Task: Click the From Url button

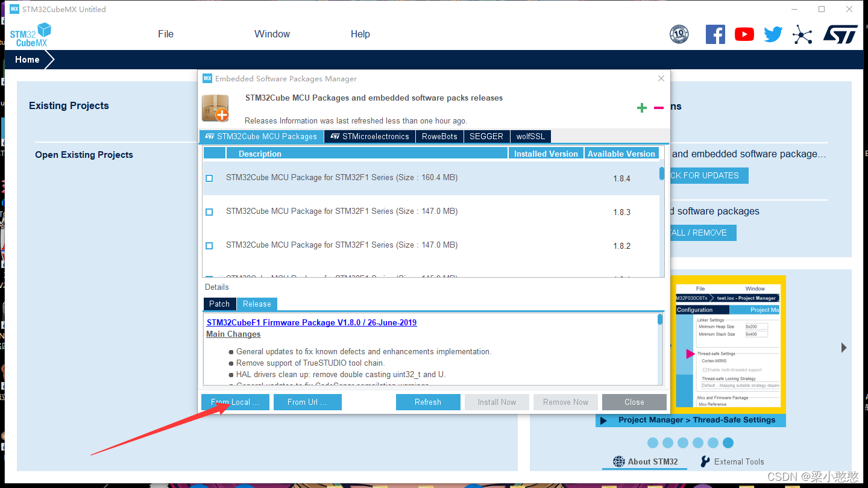Action: [x=307, y=402]
